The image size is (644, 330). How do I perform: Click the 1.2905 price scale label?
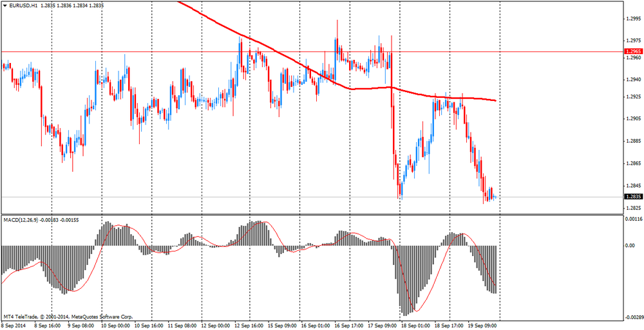634,119
